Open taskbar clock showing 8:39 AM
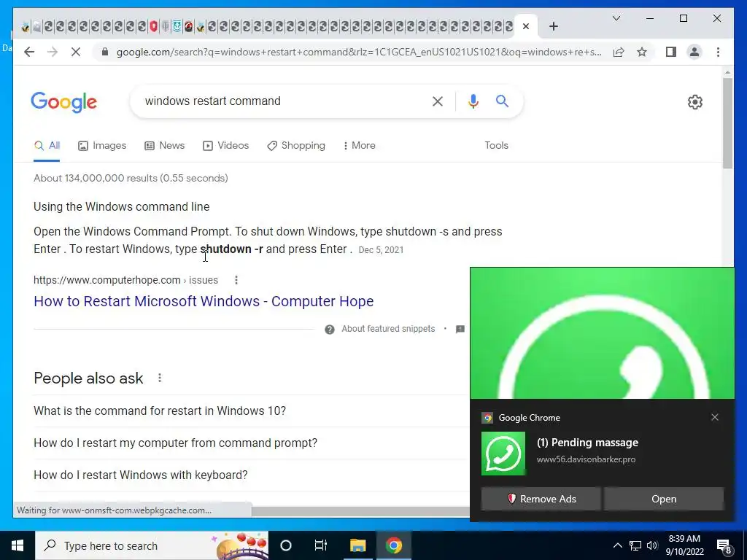 pyautogui.click(x=684, y=545)
